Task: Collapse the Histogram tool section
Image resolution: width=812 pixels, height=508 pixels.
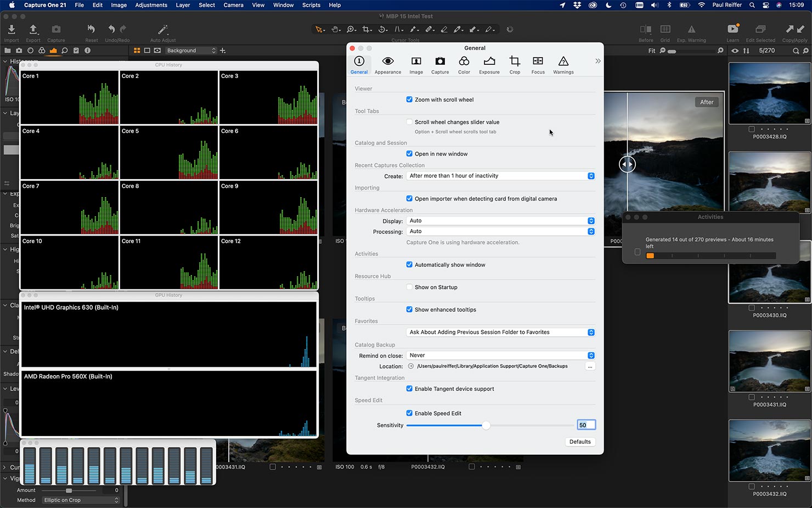Action: pos(5,61)
